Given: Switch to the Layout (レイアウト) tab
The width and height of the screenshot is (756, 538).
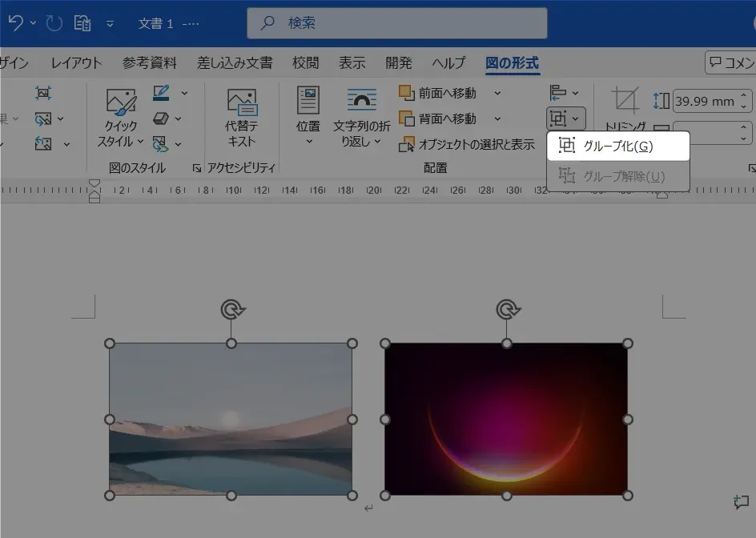Looking at the screenshot, I should coord(76,62).
